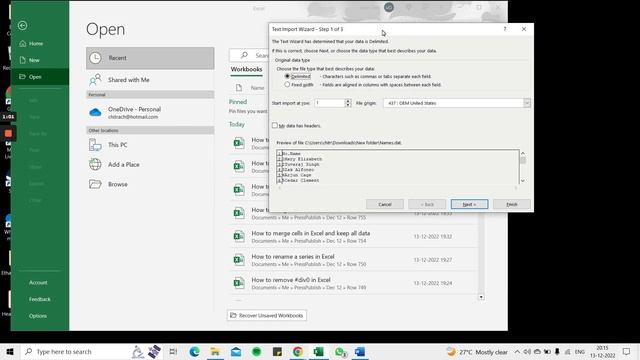Click Cancel in the Text Import Wizard
Image resolution: width=640 pixels, height=360 pixels.
(385, 204)
